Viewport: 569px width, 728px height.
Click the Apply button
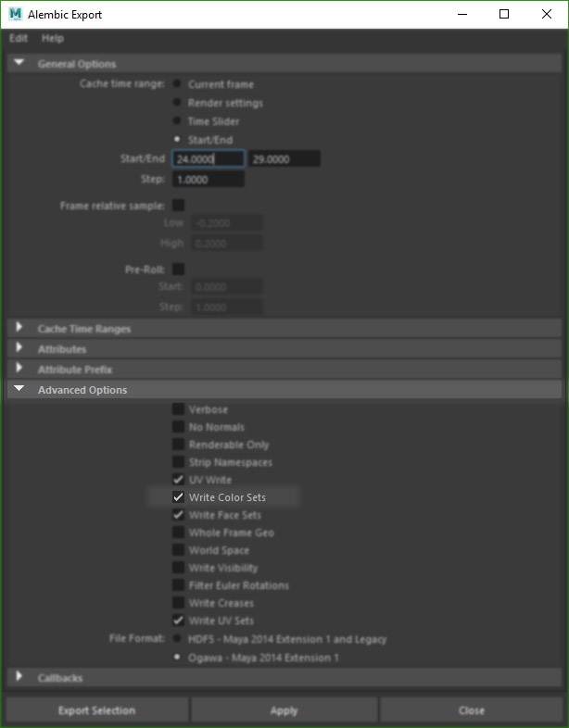[x=284, y=710]
